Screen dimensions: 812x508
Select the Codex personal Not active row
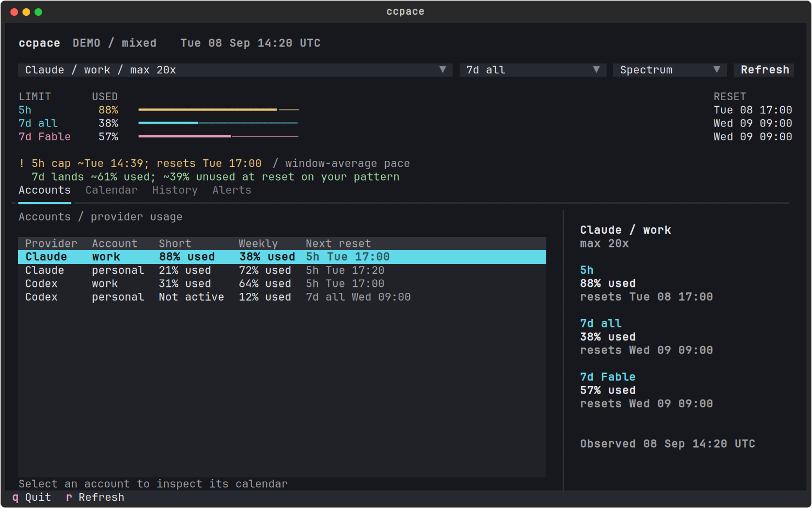tap(282, 297)
